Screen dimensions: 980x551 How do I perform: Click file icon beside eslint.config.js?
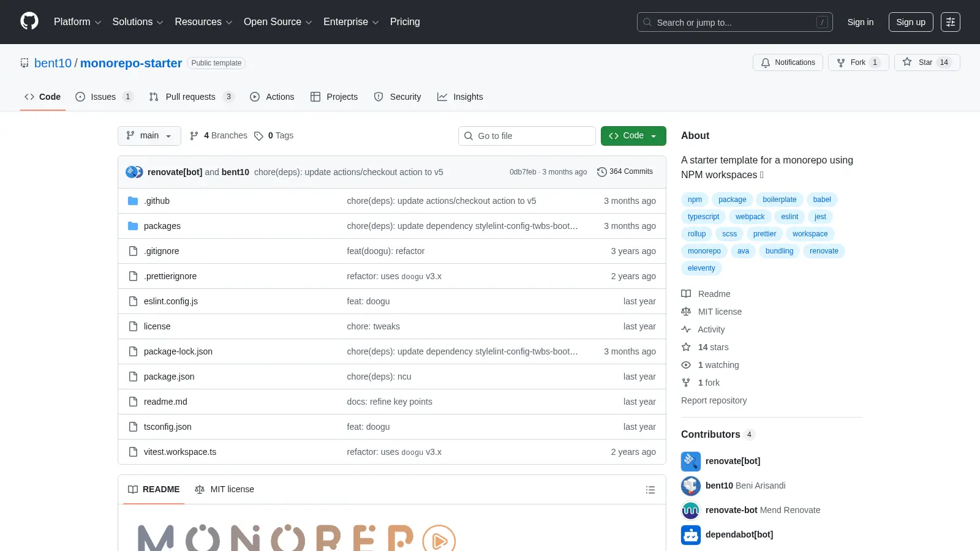point(133,301)
